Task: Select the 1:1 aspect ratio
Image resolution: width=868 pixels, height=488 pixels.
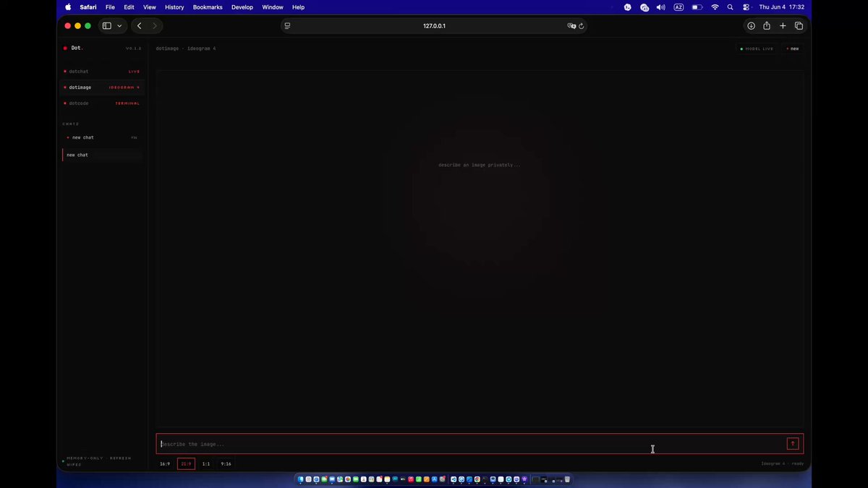Action: [x=206, y=464]
